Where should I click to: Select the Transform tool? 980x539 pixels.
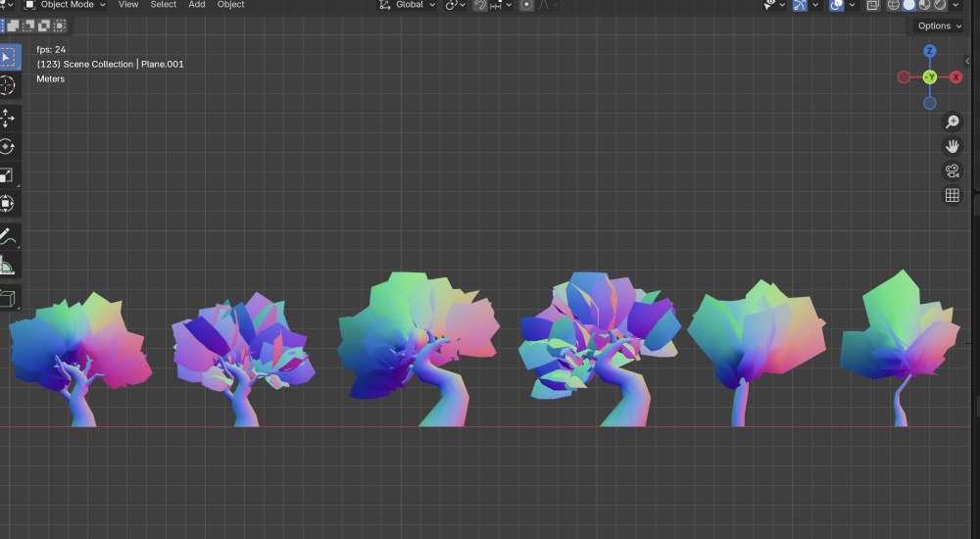tap(8, 204)
